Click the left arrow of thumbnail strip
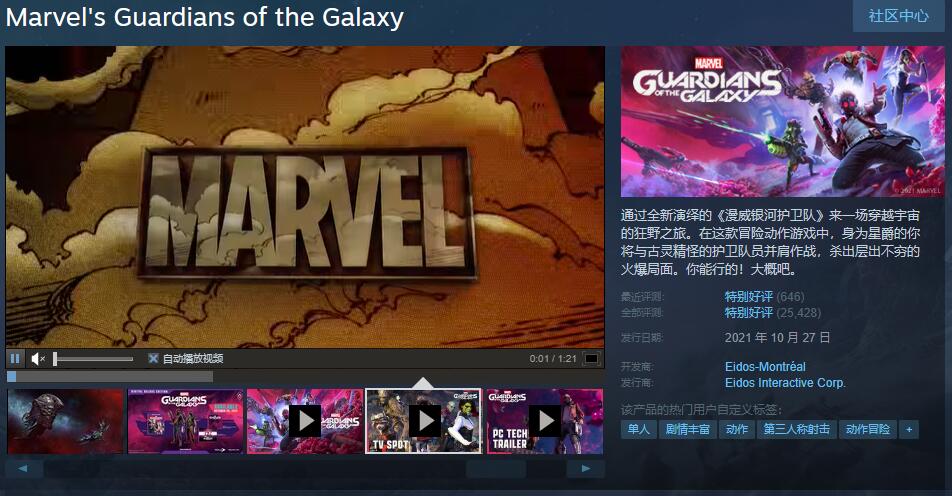Screen dimensions: 952x496 [x=23, y=469]
